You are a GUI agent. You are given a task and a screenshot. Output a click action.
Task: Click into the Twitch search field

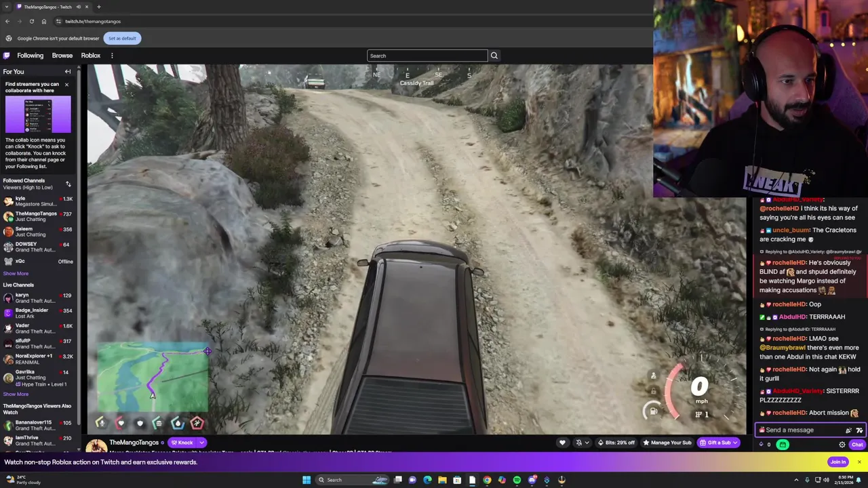click(x=427, y=56)
